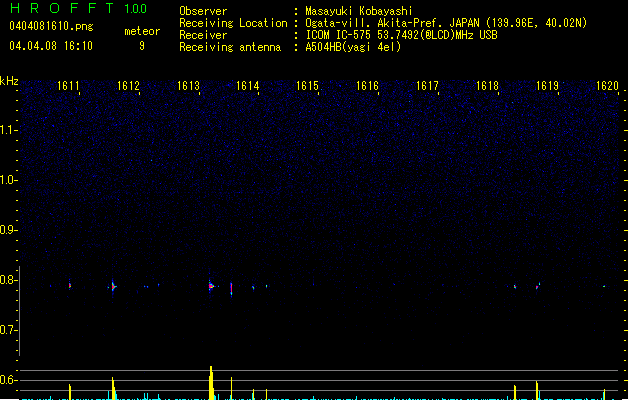Screen dimensions: 629x400
Task: Click the 1618 time axis marker
Action: [487, 86]
